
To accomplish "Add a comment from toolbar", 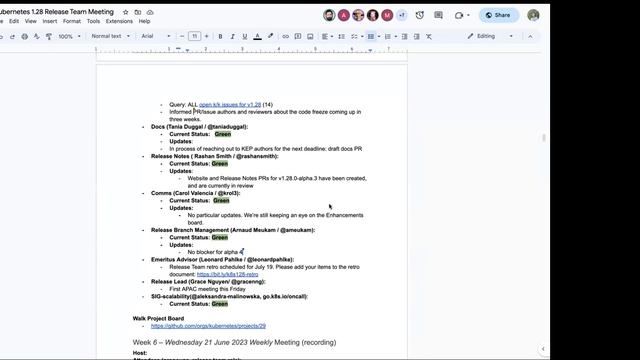I will click(298, 36).
